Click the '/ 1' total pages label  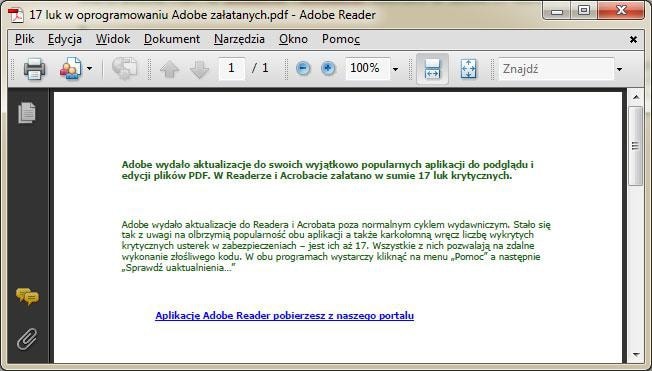(x=260, y=68)
